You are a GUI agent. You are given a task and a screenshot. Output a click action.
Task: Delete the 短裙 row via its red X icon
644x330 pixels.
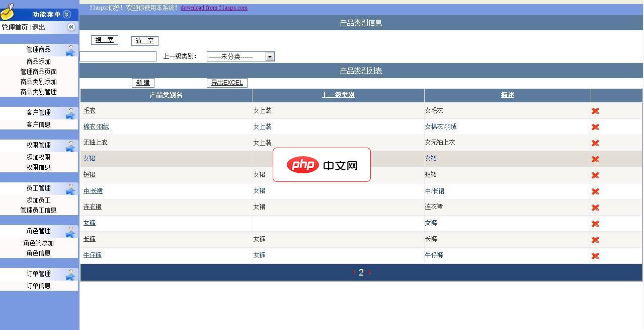pyautogui.click(x=595, y=175)
